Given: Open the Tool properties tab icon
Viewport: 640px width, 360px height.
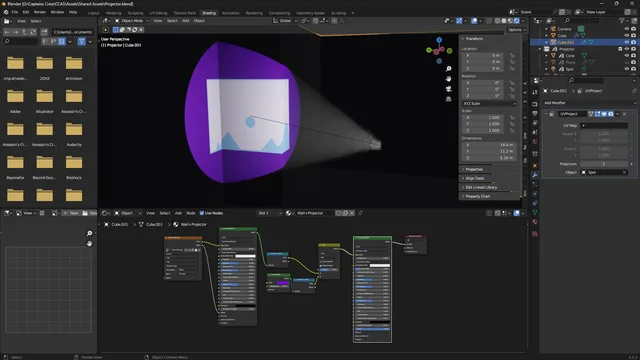Looking at the screenshot, I should coord(535,92).
